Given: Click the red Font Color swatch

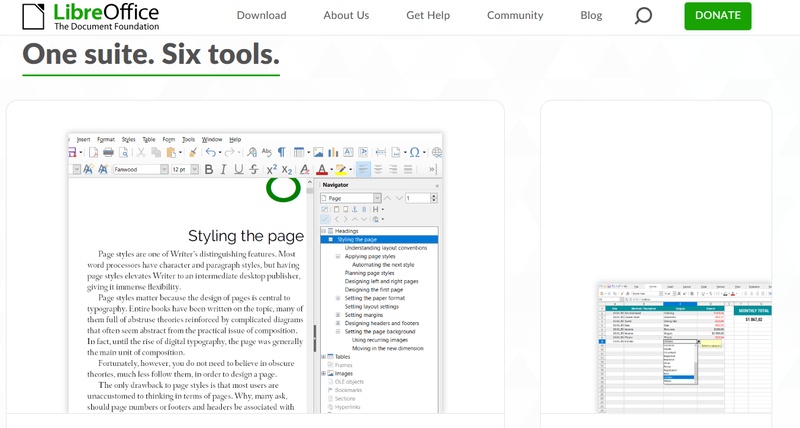Looking at the screenshot, I should click(x=321, y=169).
